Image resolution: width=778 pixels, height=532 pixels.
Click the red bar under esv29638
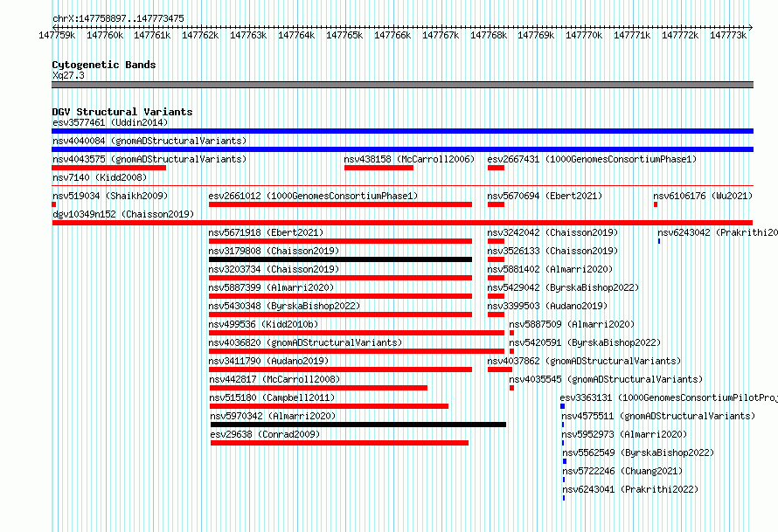[x=339, y=443]
